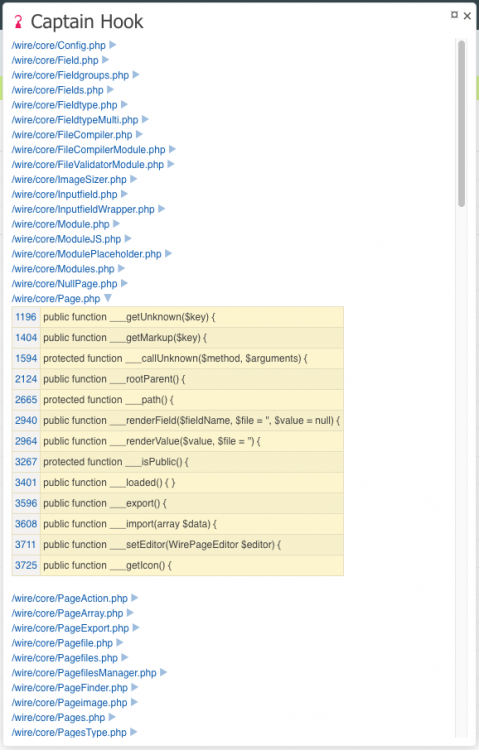
Task: Open the /wire/core/PagesType.php link
Action: [x=69, y=732]
